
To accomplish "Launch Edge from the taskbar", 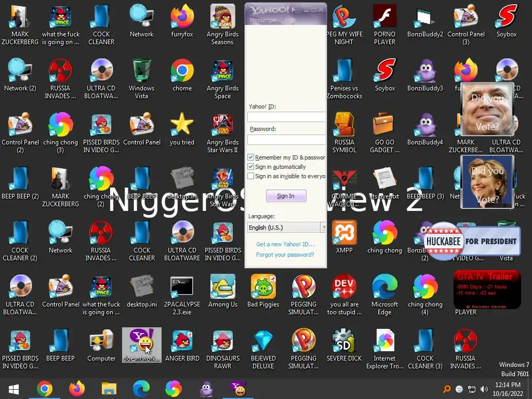I will [x=141, y=389].
